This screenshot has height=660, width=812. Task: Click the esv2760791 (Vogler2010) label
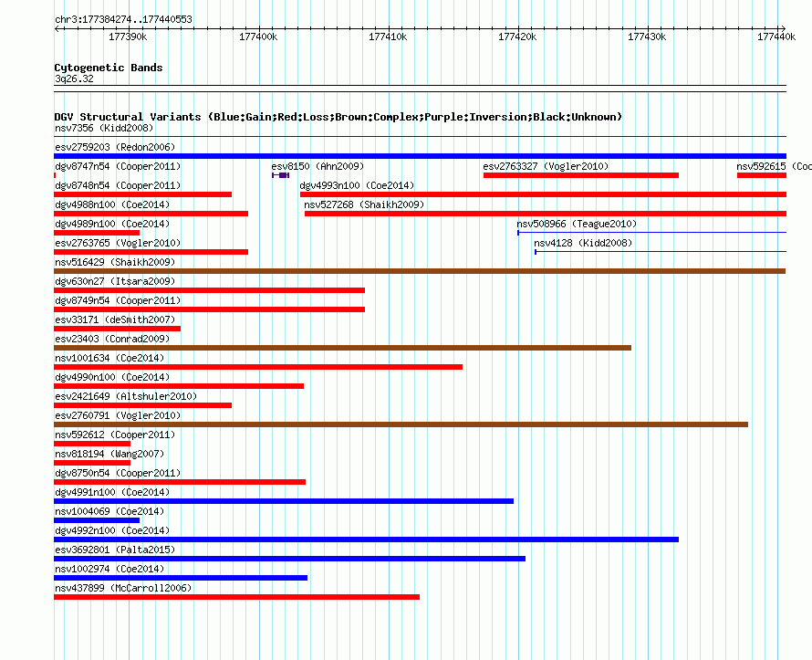[118, 415]
